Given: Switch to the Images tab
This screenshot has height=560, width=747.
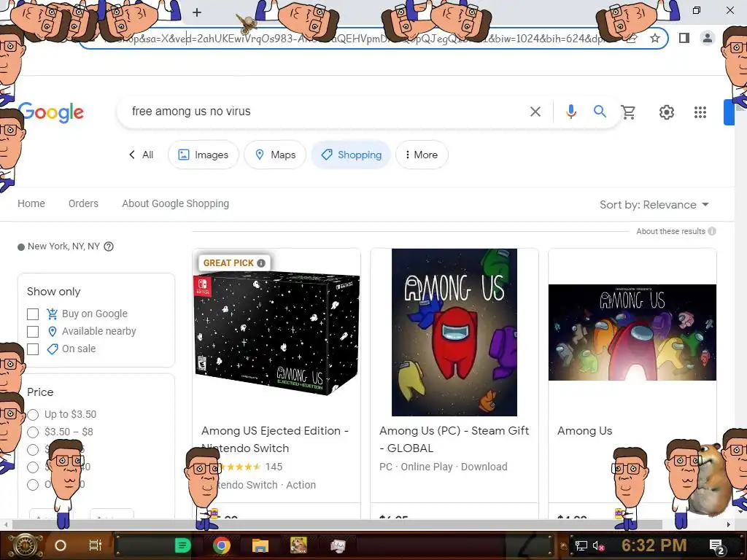Looking at the screenshot, I should (204, 155).
